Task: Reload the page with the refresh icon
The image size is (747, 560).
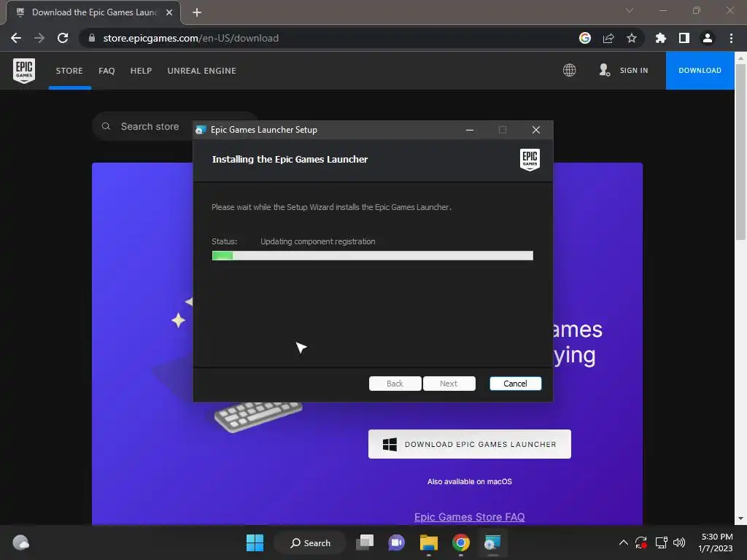Action: point(63,38)
